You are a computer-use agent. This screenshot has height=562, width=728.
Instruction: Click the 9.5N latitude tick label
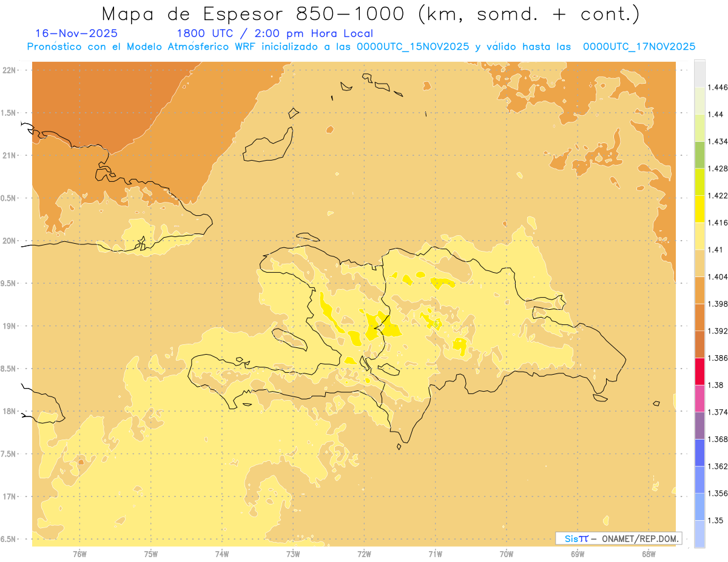[x=9, y=283]
